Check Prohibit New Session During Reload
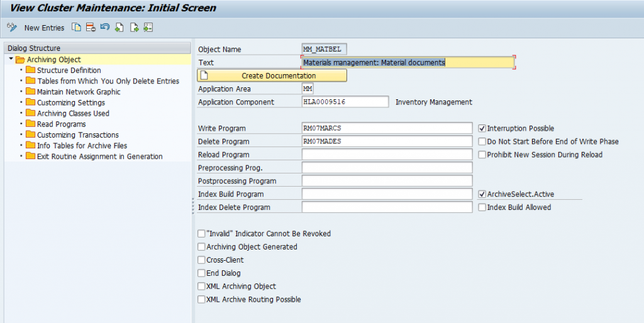Image resolution: width=644 pixels, height=323 pixels. (482, 155)
